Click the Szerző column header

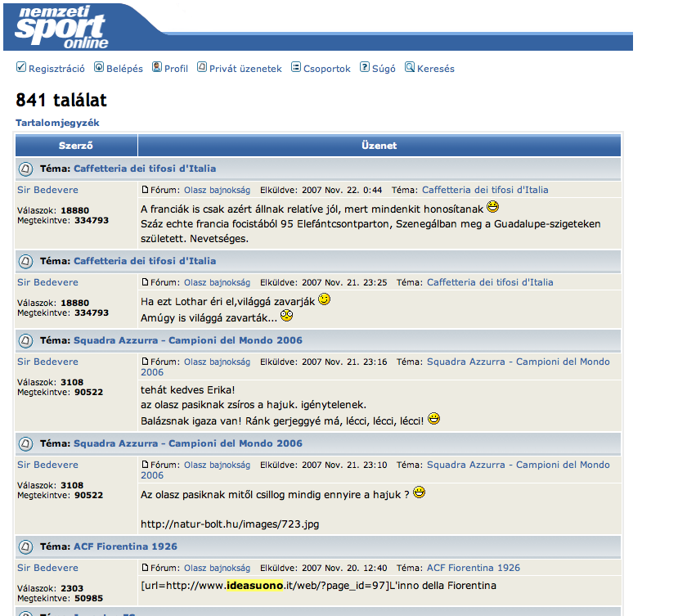(x=75, y=146)
